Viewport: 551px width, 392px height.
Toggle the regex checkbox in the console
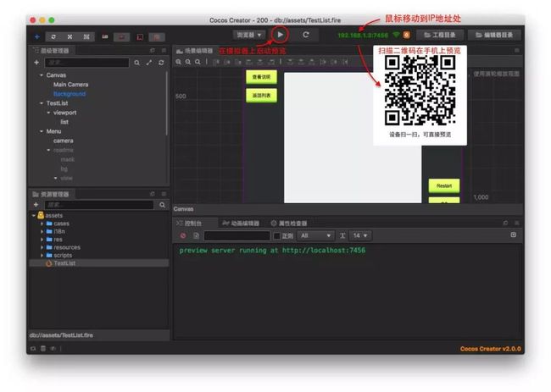[277, 236]
